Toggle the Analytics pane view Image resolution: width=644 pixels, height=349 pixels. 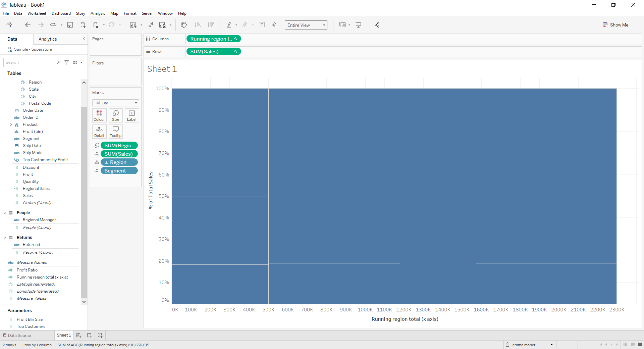pos(48,39)
